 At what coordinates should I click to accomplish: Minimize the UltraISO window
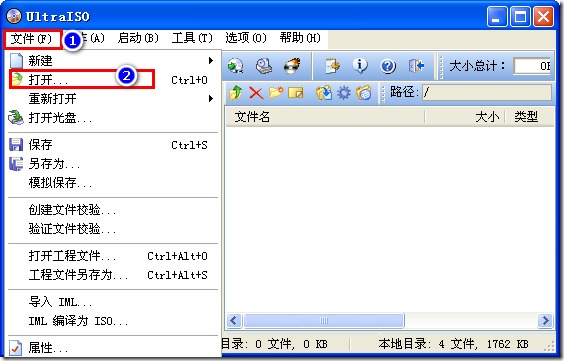496,16
